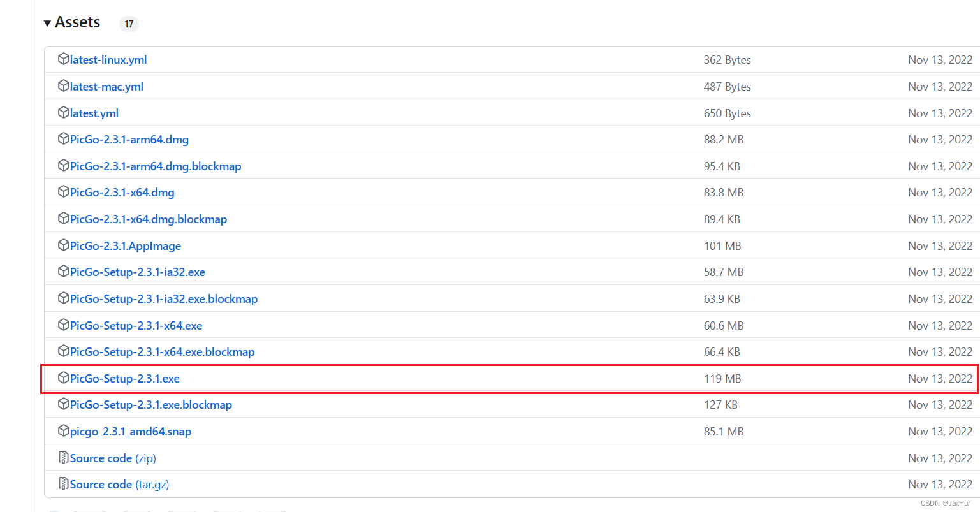980x512 pixels.
Task: Click the 83.8 MB size text
Action: point(724,193)
